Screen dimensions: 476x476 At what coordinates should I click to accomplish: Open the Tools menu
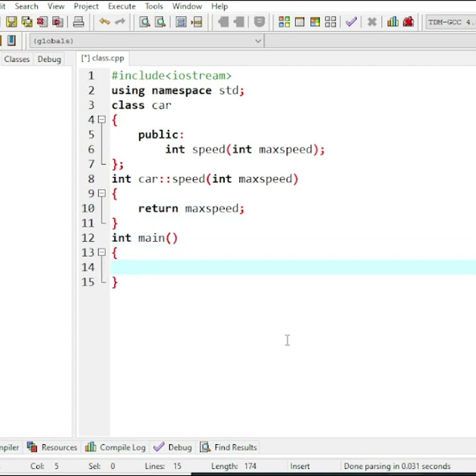tap(154, 6)
